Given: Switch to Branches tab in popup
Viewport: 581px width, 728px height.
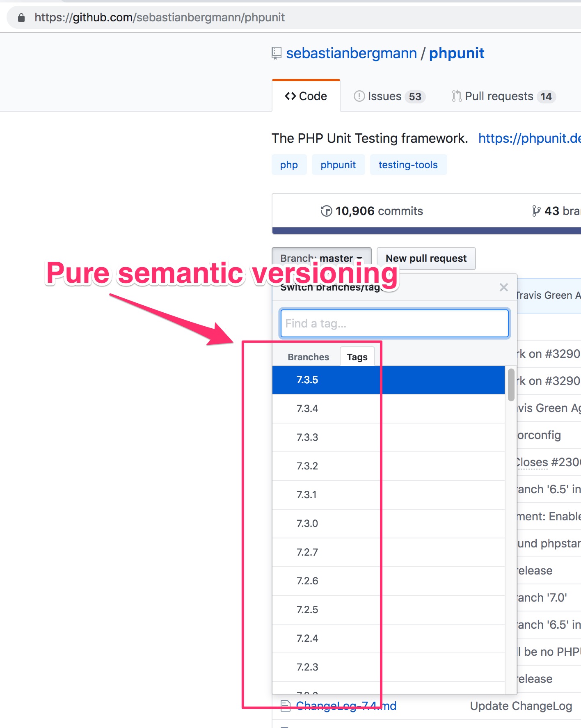Looking at the screenshot, I should click(x=308, y=357).
